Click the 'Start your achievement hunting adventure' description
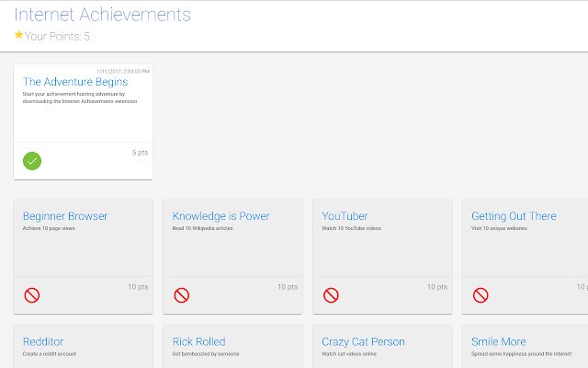Screen dimensions: 588x368 pos(80,98)
